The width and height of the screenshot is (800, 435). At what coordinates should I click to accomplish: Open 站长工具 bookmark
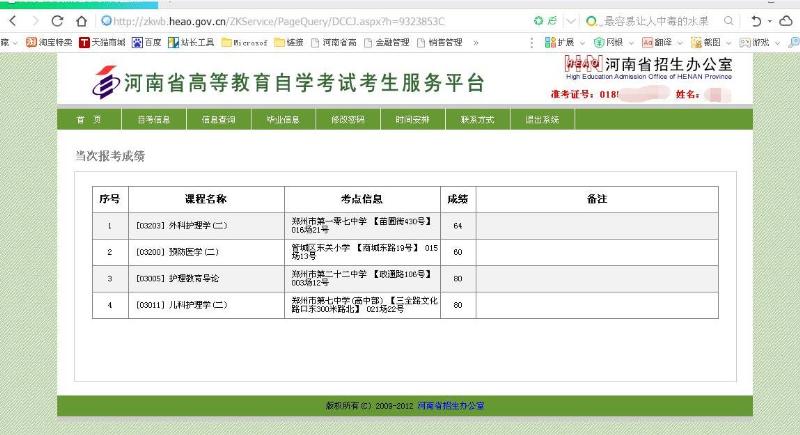coord(191,42)
